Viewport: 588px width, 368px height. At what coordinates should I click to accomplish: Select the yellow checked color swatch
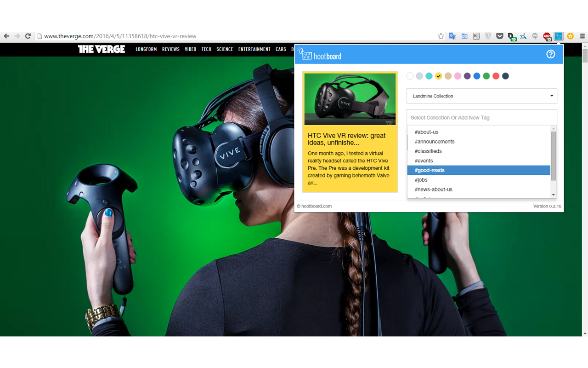point(439,76)
